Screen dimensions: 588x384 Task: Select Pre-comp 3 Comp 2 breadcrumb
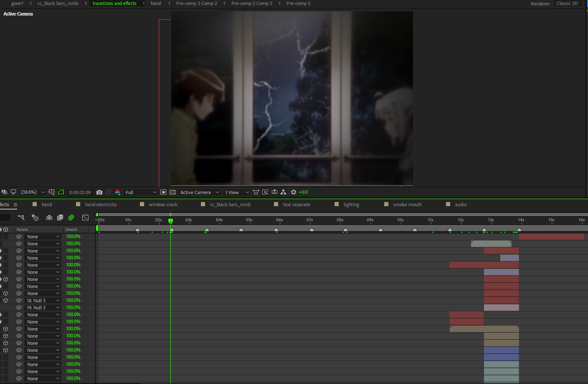197,3
